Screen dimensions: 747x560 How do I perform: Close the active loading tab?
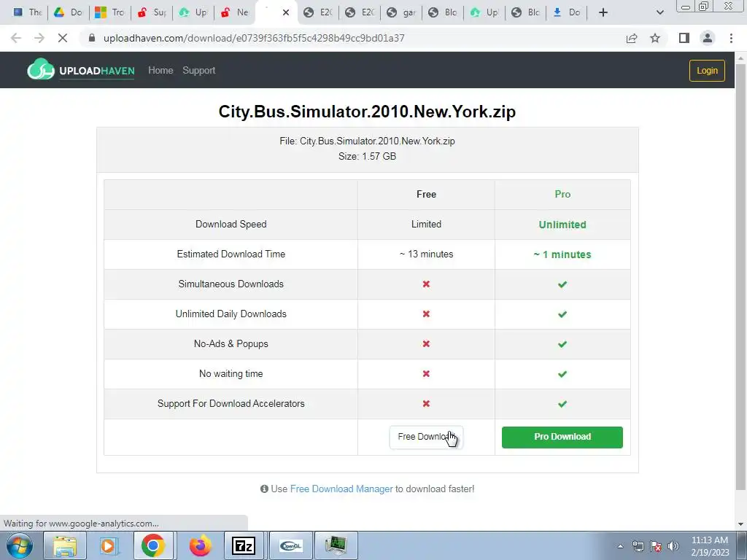(286, 12)
